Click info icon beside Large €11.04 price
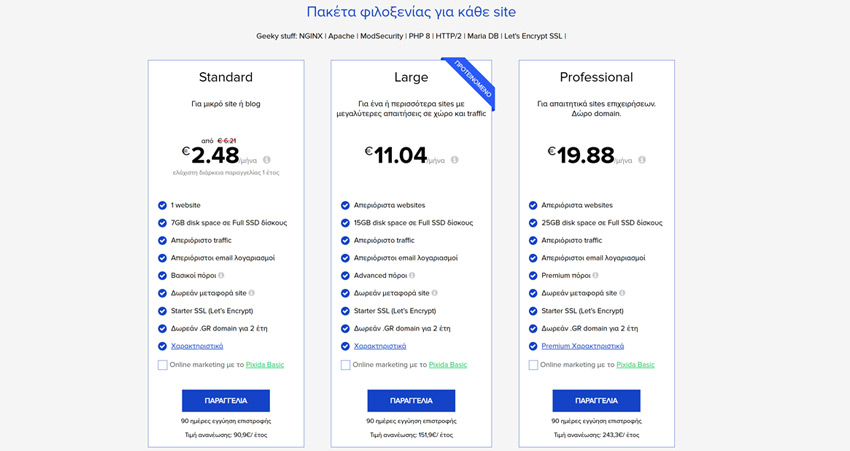850x451 pixels. 455,160
